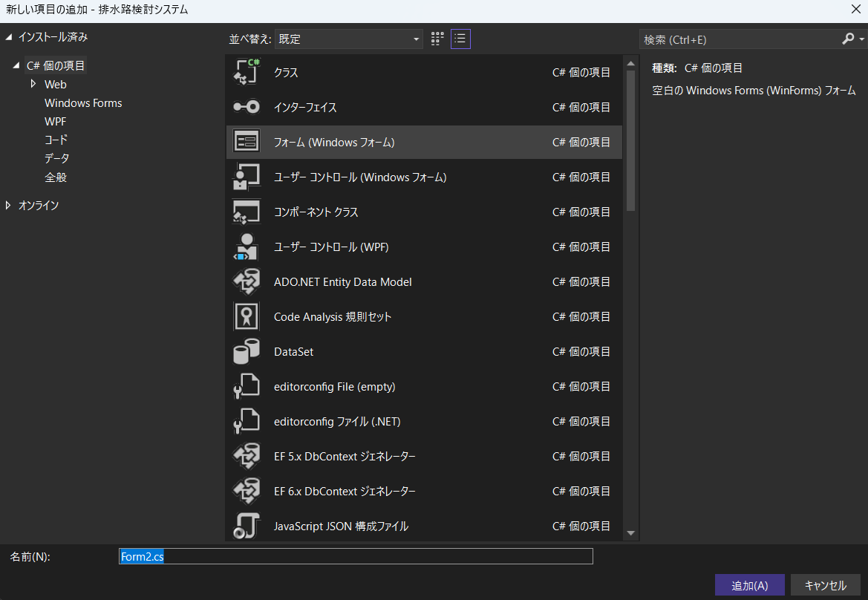The height and width of the screenshot is (600, 868).
Task: Select the WPF category in tree
Action: [x=56, y=121]
